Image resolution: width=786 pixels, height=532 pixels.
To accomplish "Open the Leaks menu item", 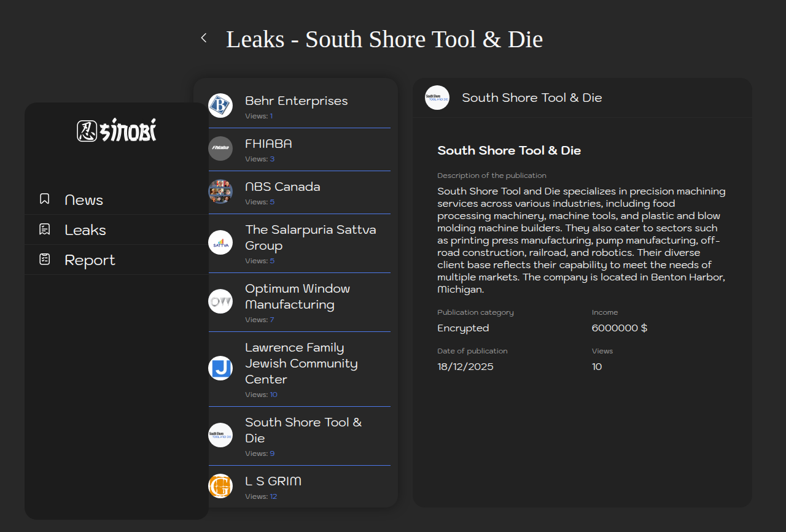I will pyautogui.click(x=85, y=230).
